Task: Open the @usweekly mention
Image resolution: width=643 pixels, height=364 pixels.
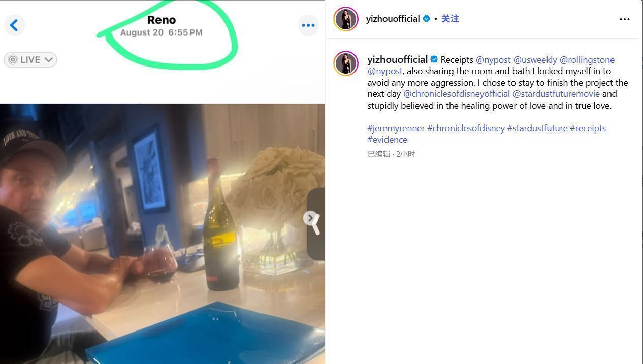Action: pos(535,60)
